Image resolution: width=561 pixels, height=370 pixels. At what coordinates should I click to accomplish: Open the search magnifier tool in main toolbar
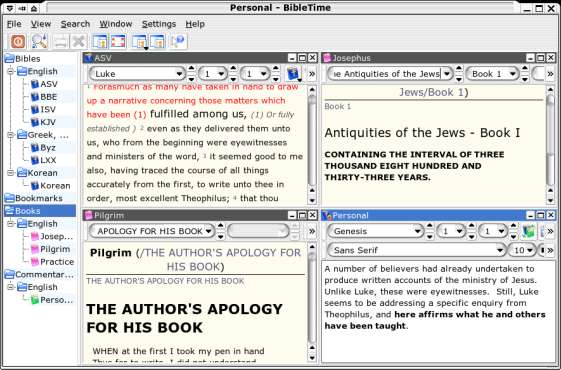point(39,42)
